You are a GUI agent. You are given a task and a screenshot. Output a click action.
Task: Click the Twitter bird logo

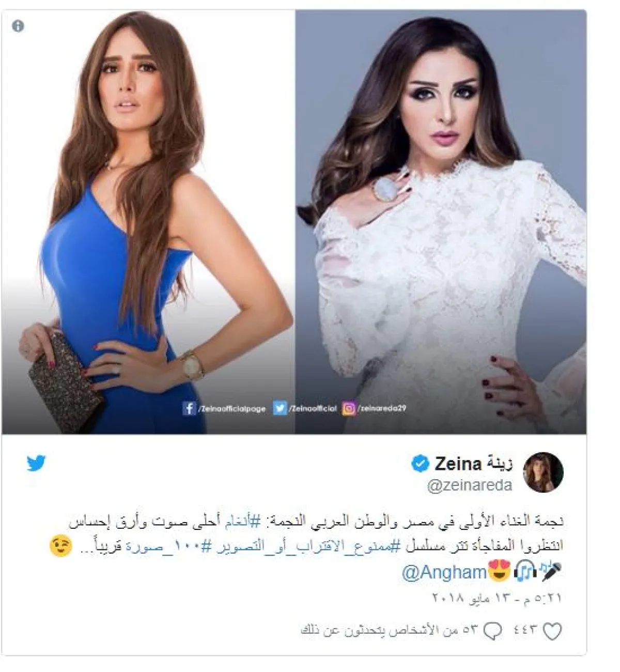[x=36, y=463]
